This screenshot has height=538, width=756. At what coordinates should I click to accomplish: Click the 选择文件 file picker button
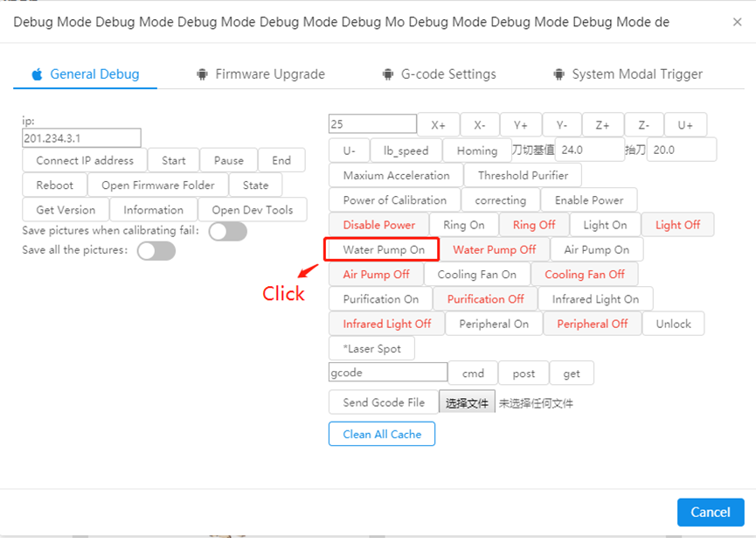point(467,402)
